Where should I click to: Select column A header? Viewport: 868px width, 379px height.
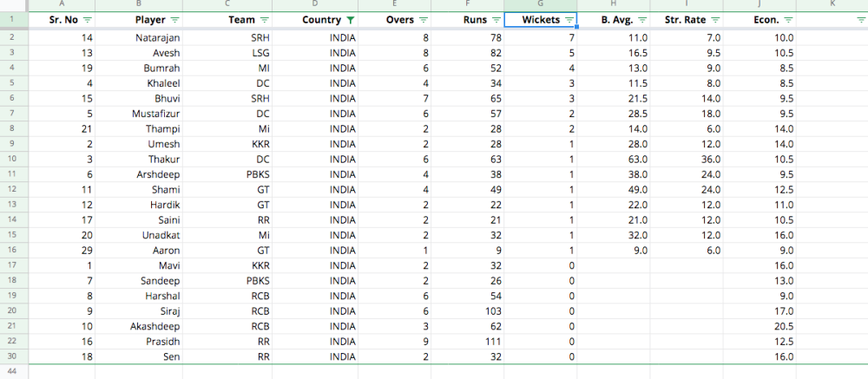(62, 5)
